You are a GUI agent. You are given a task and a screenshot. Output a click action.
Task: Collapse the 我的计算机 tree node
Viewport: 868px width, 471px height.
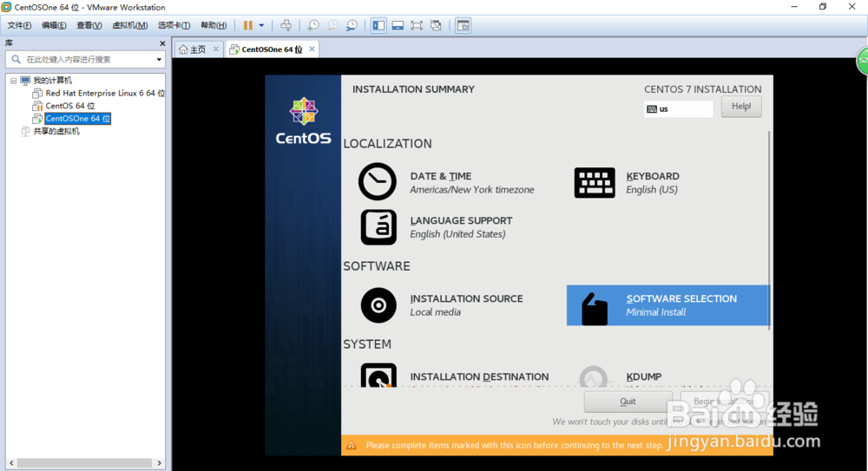pos(13,81)
